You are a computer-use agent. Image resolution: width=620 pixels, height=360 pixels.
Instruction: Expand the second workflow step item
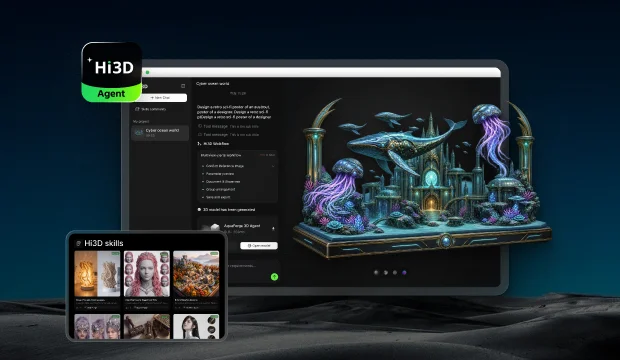[218, 174]
